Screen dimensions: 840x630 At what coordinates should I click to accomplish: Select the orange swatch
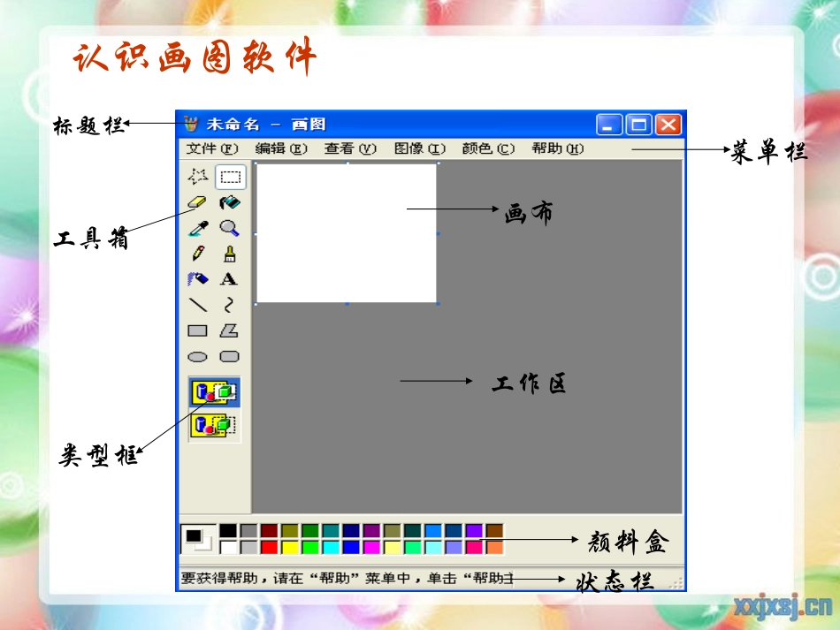click(495, 547)
